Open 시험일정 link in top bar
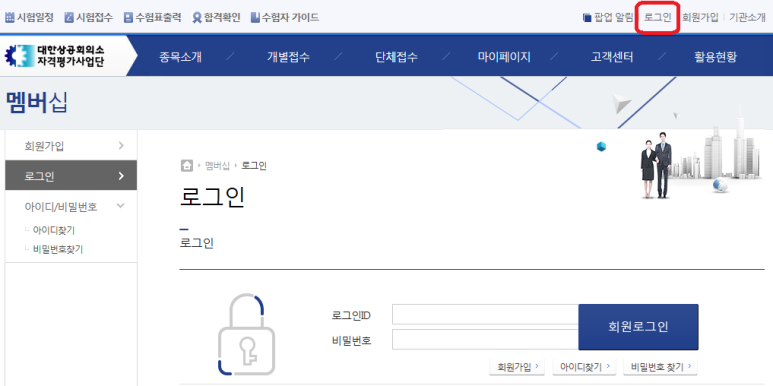Image resolution: width=773 pixels, height=386 pixels. [35, 18]
